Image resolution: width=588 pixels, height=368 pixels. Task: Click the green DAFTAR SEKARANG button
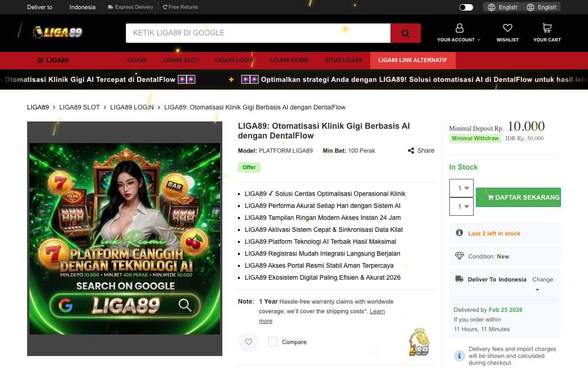point(518,197)
